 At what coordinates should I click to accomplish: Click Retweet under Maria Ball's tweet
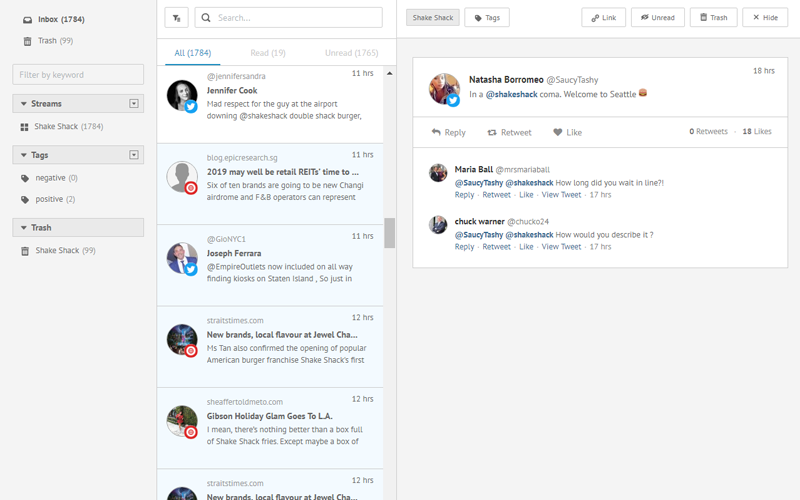point(496,195)
